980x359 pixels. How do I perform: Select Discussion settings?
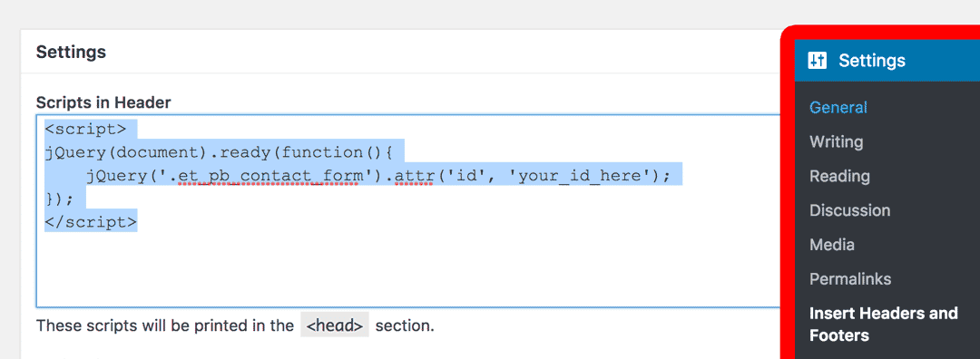[849, 210]
